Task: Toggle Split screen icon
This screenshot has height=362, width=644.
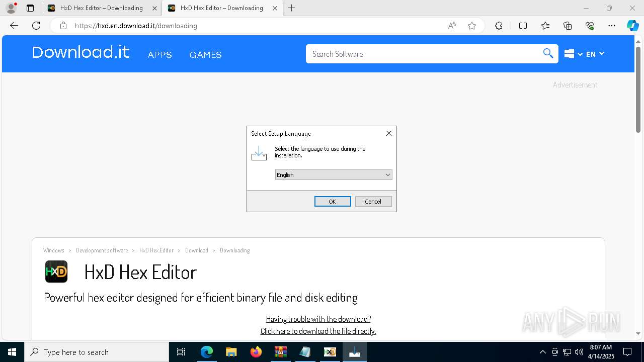Action: point(523,26)
